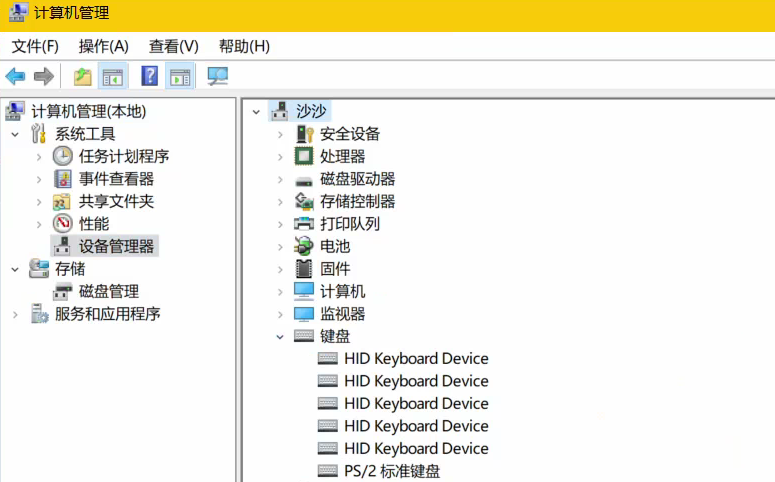775x482 pixels.
Task: Click the 固件 firmware chip icon
Action: (304, 268)
